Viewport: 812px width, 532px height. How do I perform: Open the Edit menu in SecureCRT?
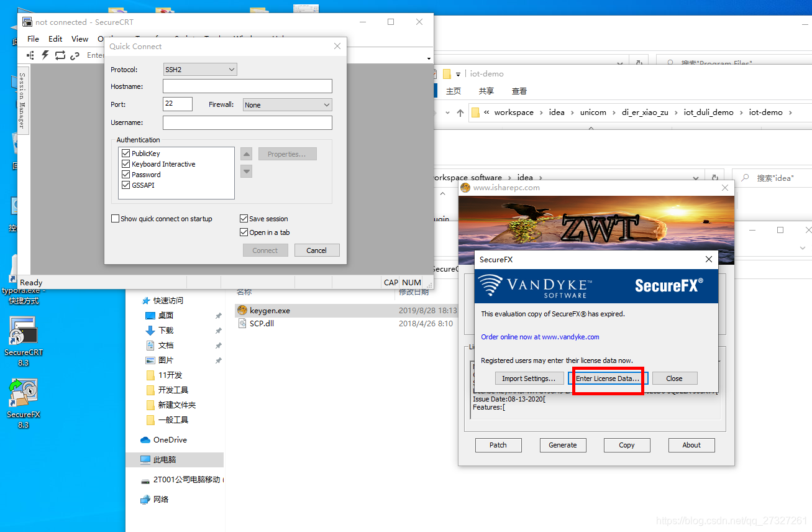click(55, 39)
